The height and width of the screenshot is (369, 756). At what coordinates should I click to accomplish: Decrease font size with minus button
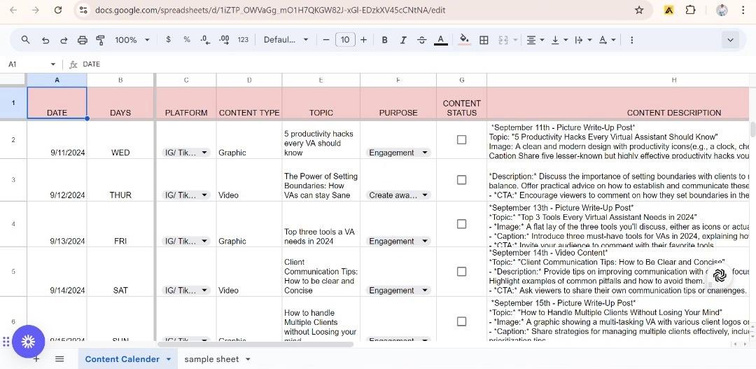tap(326, 40)
